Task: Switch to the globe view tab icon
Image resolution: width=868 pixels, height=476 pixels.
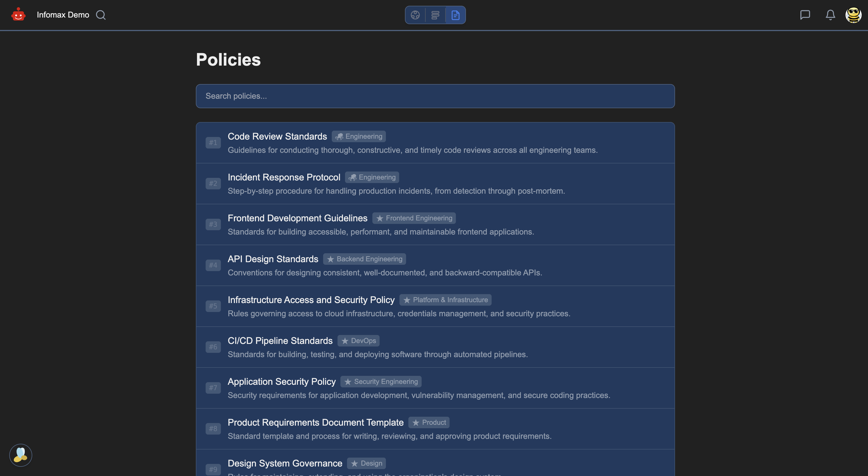Action: coord(415,15)
